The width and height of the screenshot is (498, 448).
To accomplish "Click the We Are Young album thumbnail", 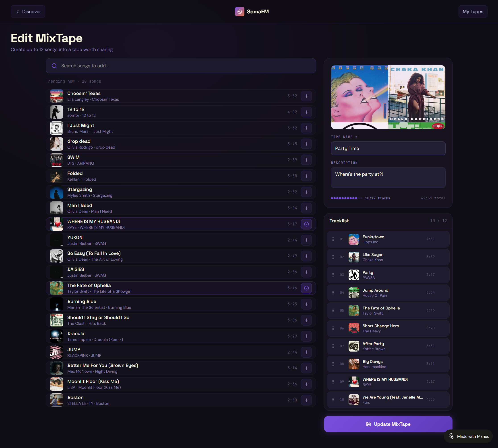I will (354, 400).
